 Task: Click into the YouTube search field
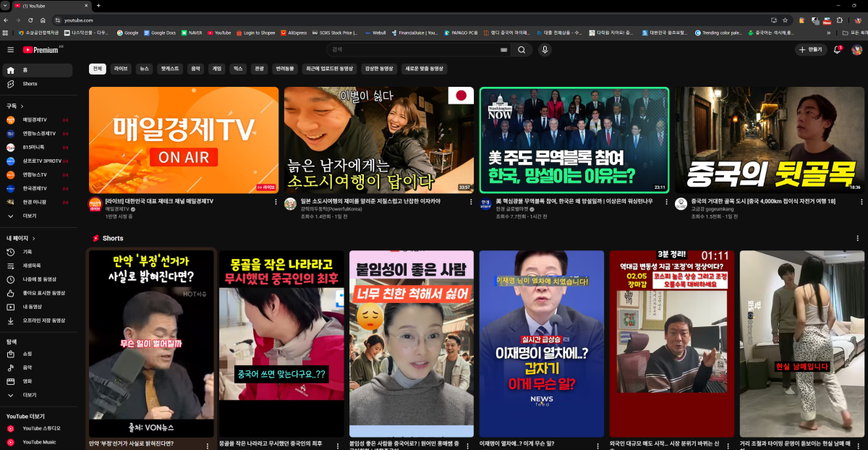tap(412, 50)
